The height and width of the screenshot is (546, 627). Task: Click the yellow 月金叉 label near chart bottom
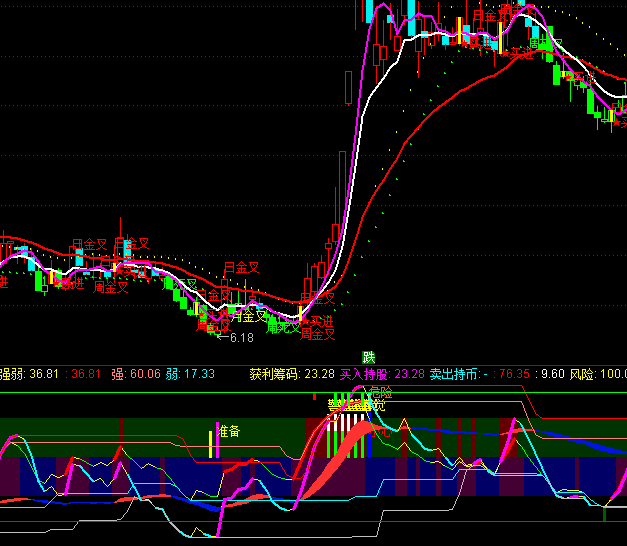[x=250, y=316]
